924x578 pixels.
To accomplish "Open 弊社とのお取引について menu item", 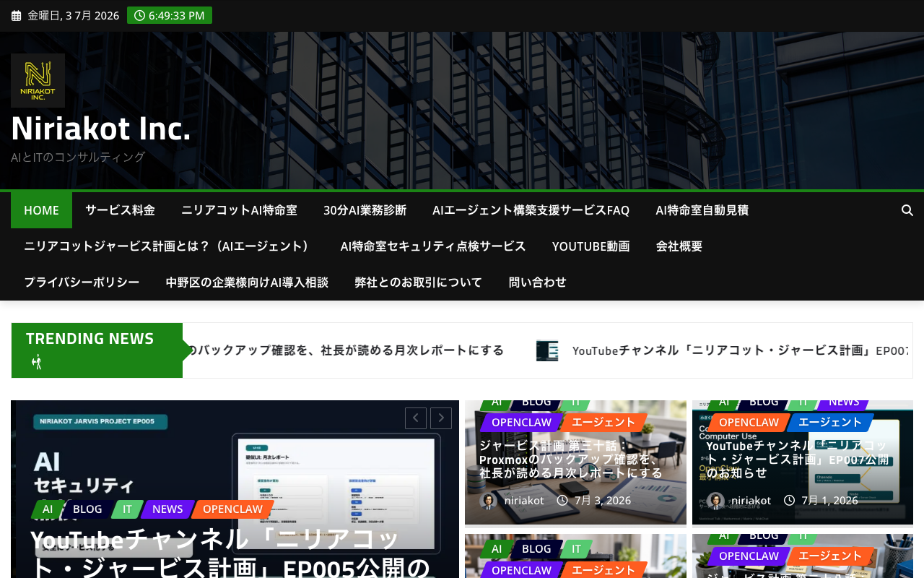I will (x=418, y=282).
